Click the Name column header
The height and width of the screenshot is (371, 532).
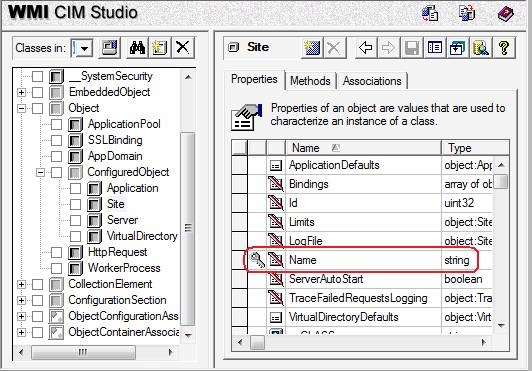click(x=363, y=148)
